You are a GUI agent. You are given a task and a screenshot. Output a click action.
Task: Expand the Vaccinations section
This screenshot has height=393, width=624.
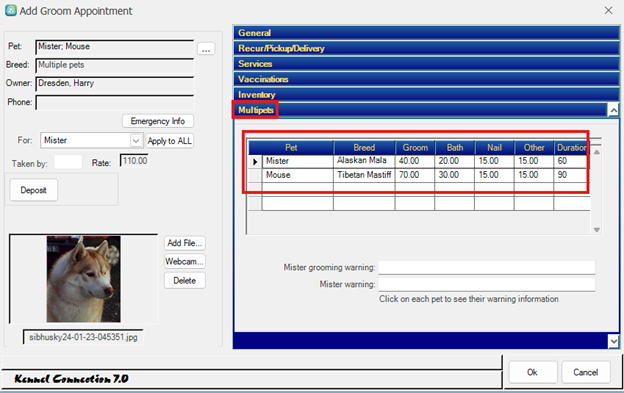[426, 79]
